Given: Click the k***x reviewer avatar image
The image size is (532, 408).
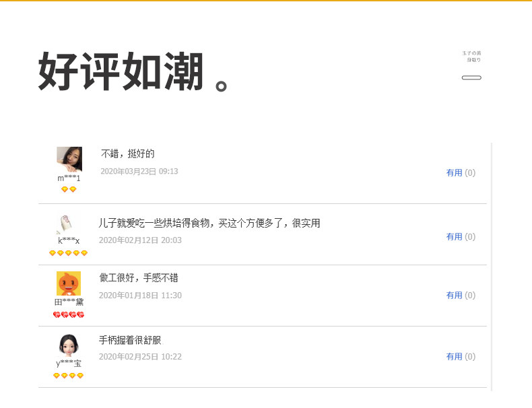Looking at the screenshot, I should pyautogui.click(x=69, y=223).
